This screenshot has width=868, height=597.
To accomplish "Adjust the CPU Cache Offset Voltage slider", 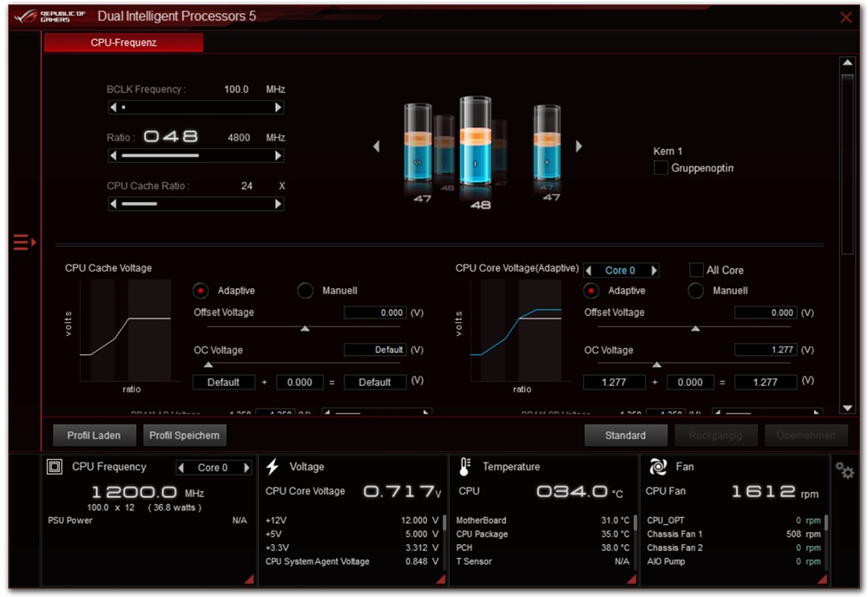I will point(305,329).
